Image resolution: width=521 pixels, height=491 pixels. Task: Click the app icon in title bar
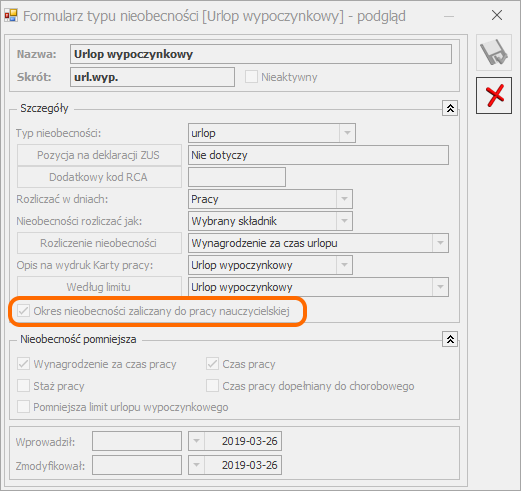11,16
